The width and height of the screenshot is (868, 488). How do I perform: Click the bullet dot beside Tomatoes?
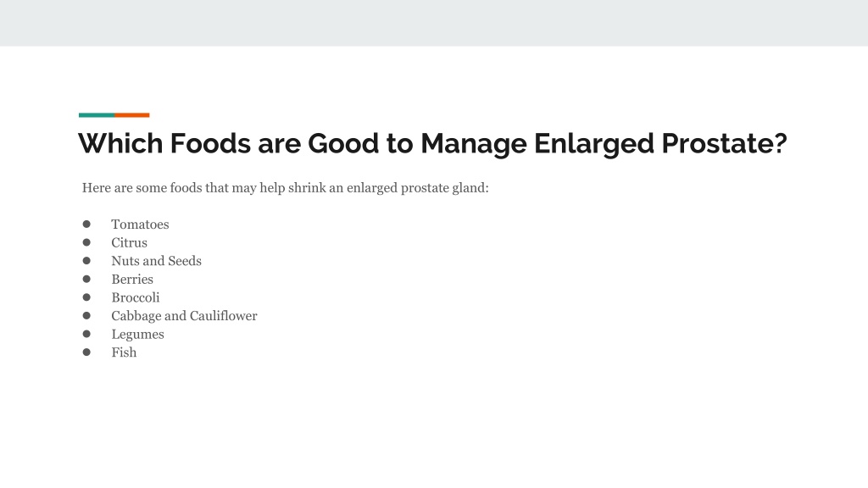(x=86, y=224)
